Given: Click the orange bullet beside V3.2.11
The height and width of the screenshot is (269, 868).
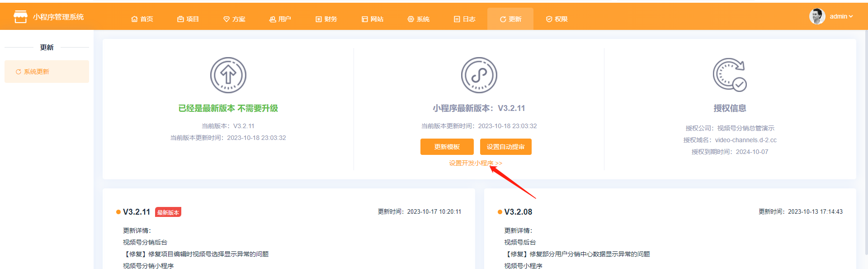Looking at the screenshot, I should click(118, 212).
